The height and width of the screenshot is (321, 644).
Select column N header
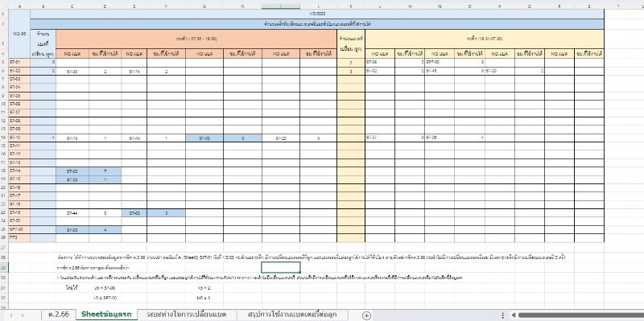click(440, 6)
